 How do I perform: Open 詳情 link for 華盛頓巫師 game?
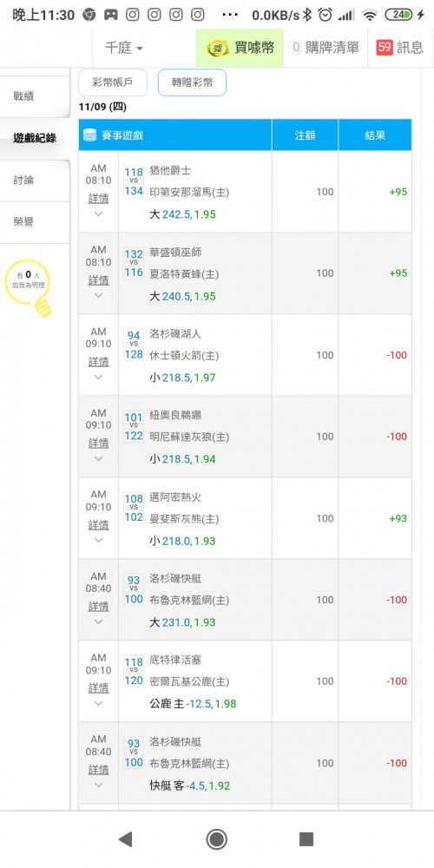99,280
